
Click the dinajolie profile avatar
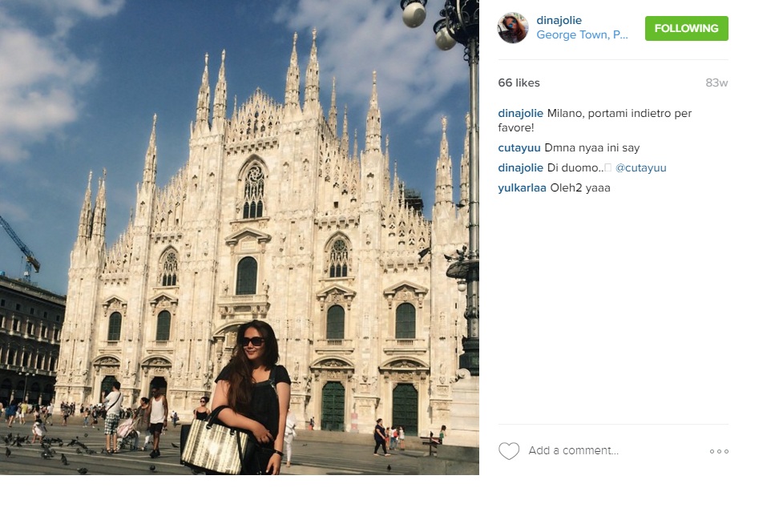point(513,28)
